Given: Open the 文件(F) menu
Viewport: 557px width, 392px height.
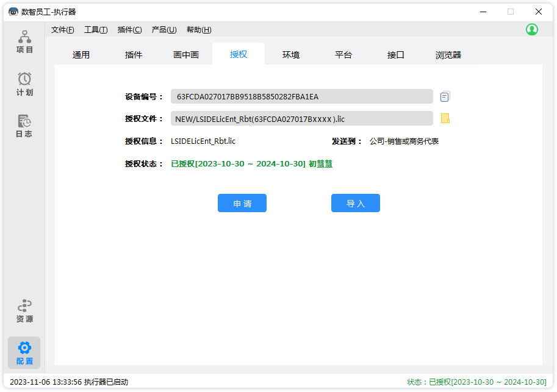Looking at the screenshot, I should click(63, 30).
